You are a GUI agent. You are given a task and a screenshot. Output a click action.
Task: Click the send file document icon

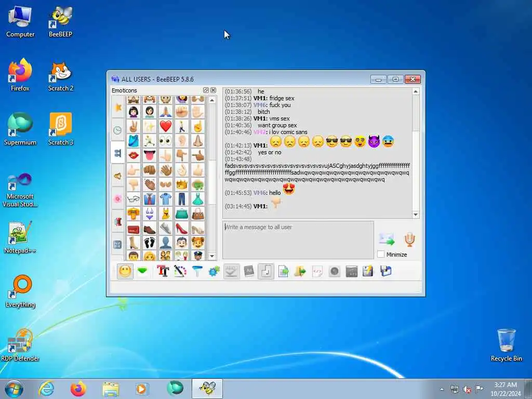[x=283, y=271]
